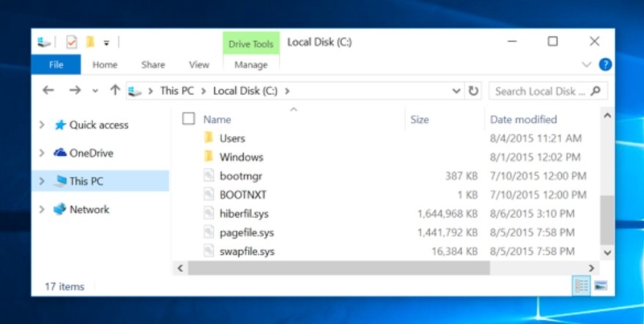
Task: Select This PC in navigation pane
Action: pos(86,181)
